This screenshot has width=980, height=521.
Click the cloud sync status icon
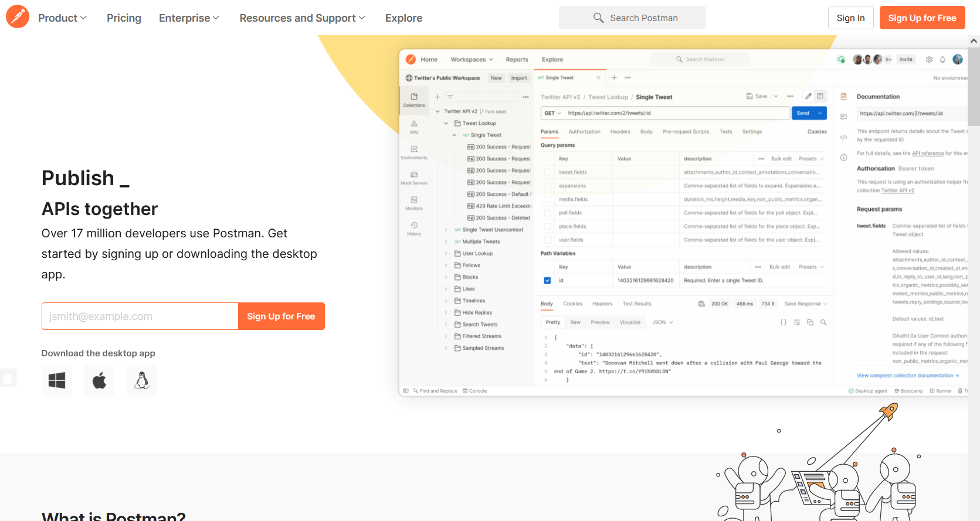[841, 59]
